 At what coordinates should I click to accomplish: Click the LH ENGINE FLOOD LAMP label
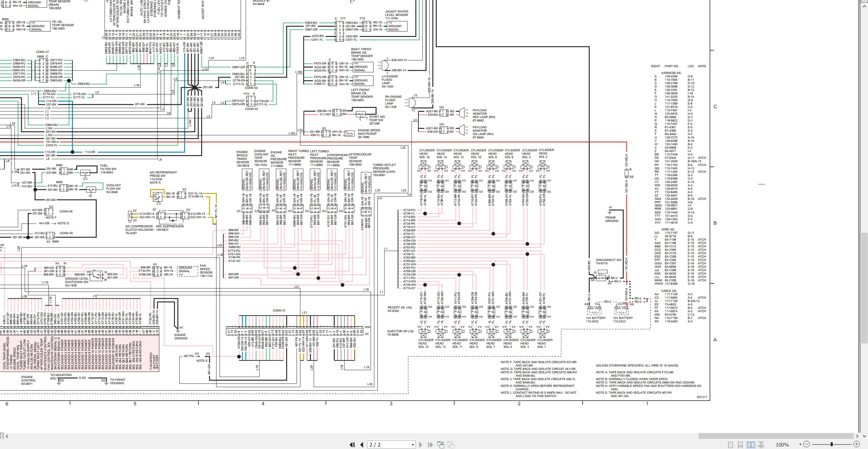(x=390, y=80)
